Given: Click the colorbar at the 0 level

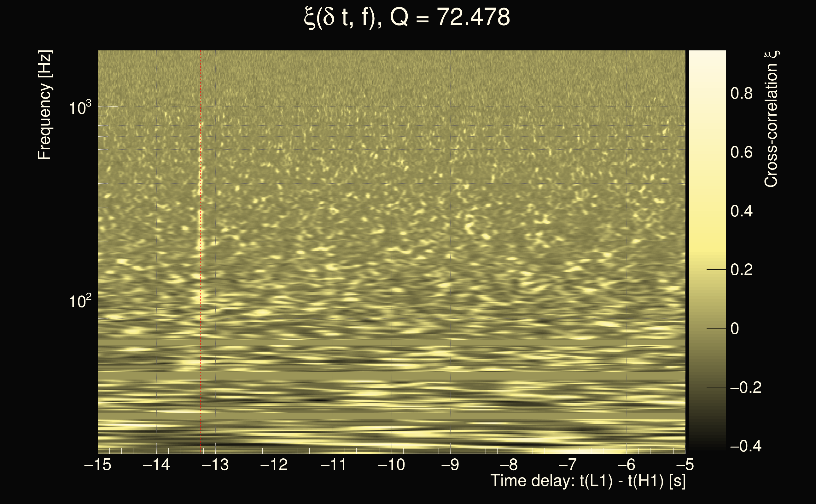Looking at the screenshot, I should click(x=707, y=328).
